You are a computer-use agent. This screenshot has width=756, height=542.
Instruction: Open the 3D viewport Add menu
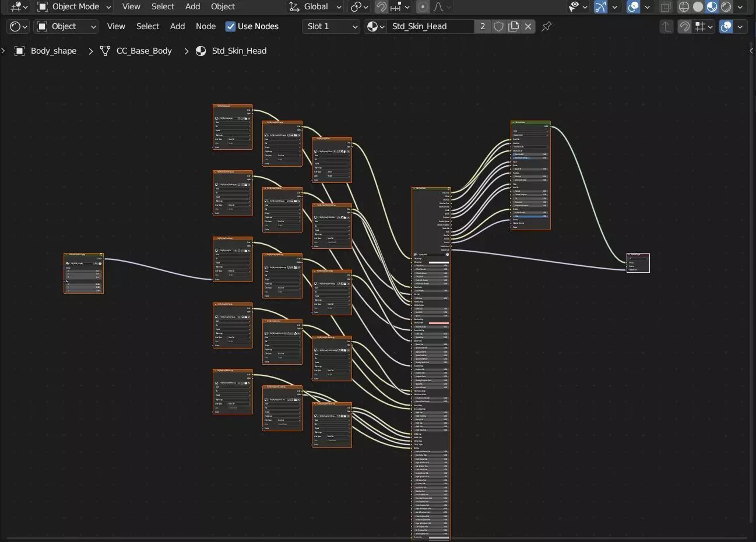(x=192, y=6)
